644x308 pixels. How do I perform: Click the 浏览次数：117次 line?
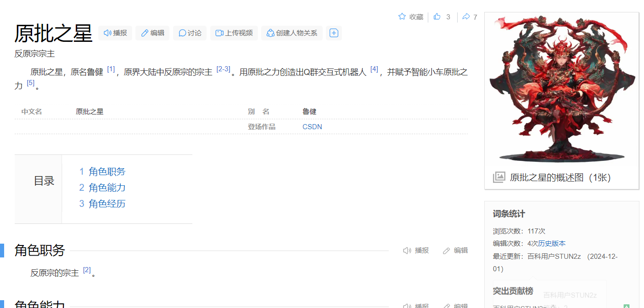point(519,231)
